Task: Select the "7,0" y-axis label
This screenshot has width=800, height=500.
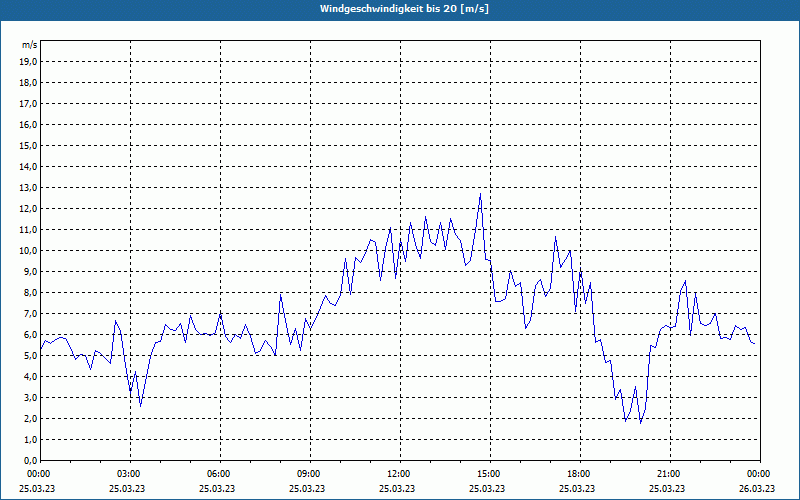Action: [x=31, y=314]
